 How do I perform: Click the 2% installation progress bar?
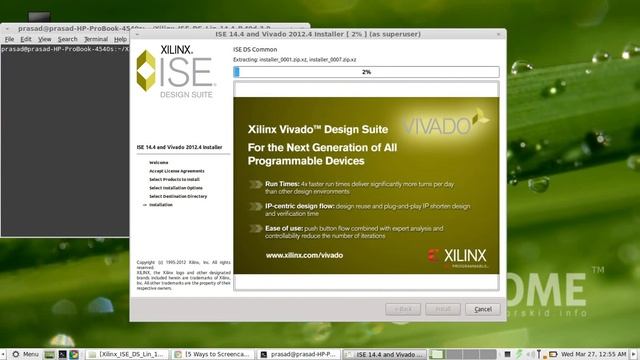[366, 72]
